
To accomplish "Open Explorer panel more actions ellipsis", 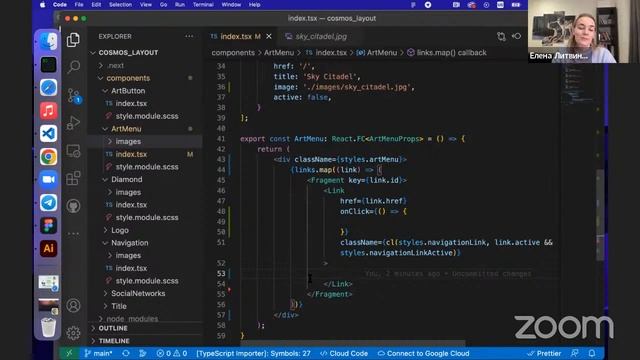I will 189,36.
